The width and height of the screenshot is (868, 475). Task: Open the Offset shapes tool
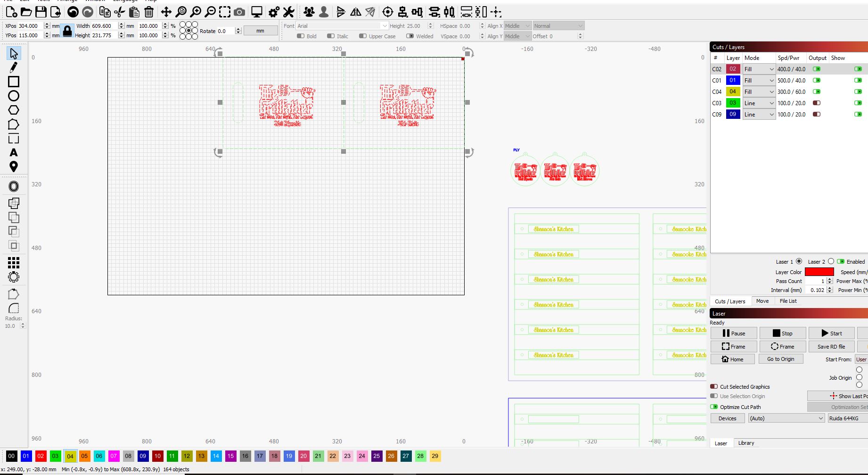click(14, 186)
